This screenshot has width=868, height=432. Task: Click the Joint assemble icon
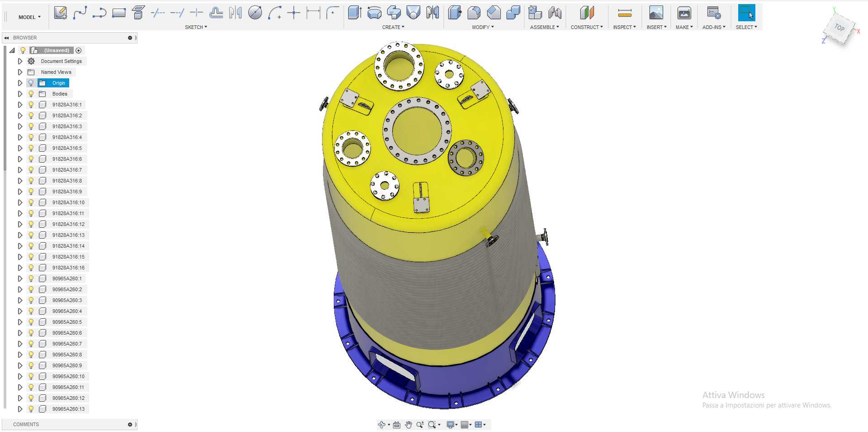(x=555, y=13)
